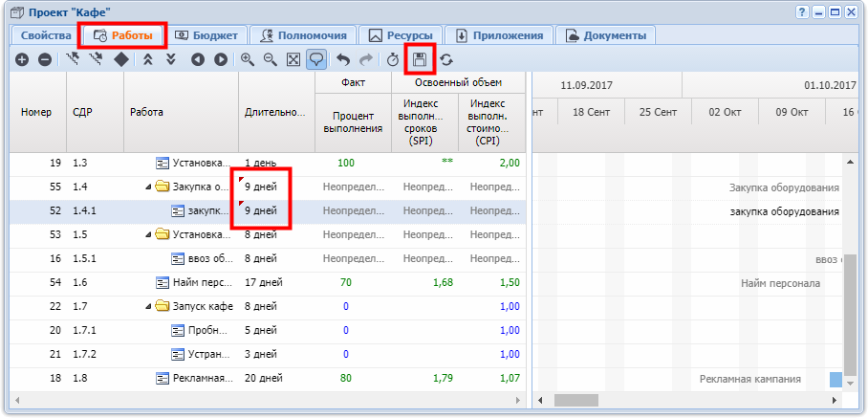
Task: Click the CPI index column header
Action: click(x=491, y=122)
